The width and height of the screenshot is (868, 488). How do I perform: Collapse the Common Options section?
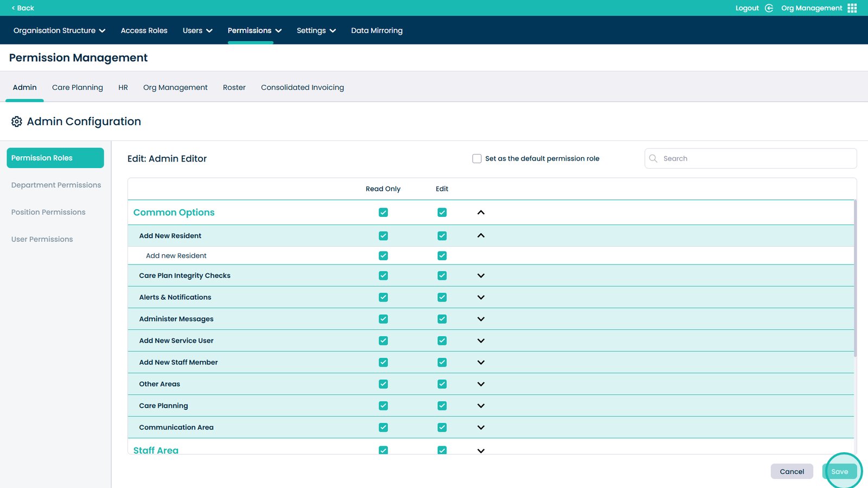(481, 213)
